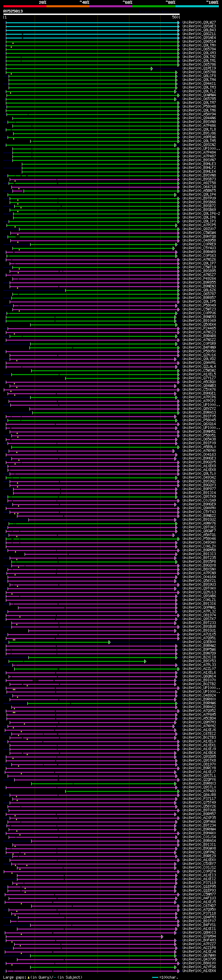Screen dimensions: 222x980
Task: Select hit label UniRef100_A5AY94
Action: pyautogui.click(x=199, y=114)
